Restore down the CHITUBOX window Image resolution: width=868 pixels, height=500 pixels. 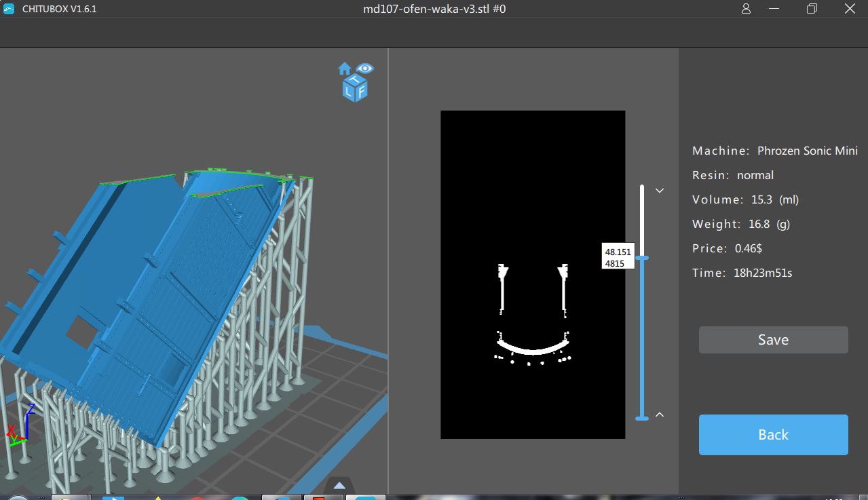pos(812,9)
